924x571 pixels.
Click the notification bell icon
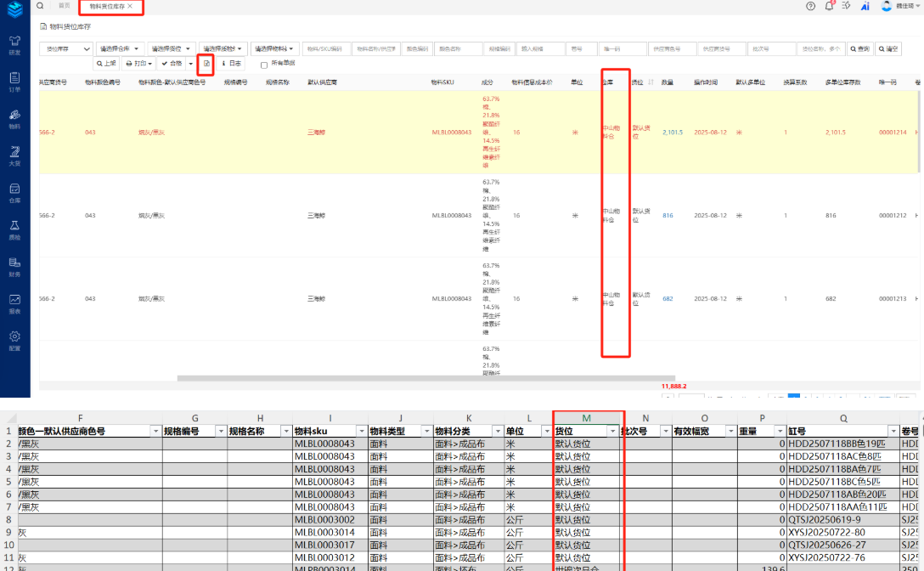click(829, 6)
